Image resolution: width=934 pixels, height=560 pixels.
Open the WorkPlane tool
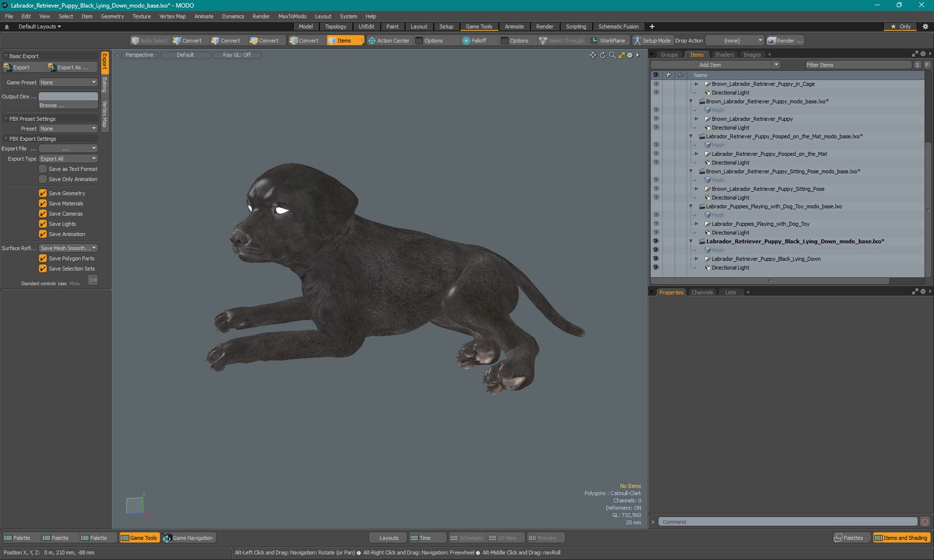pos(608,40)
